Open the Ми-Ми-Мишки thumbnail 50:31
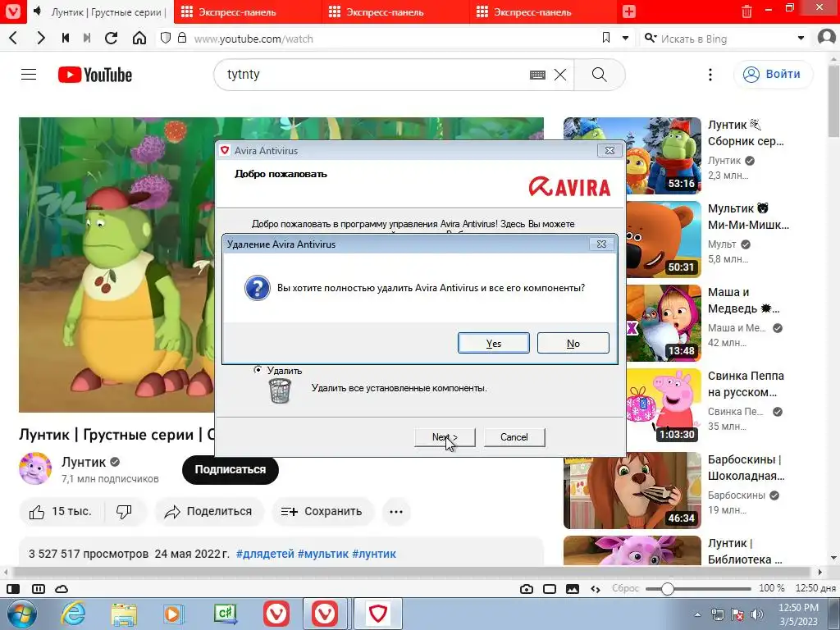 [x=663, y=240]
